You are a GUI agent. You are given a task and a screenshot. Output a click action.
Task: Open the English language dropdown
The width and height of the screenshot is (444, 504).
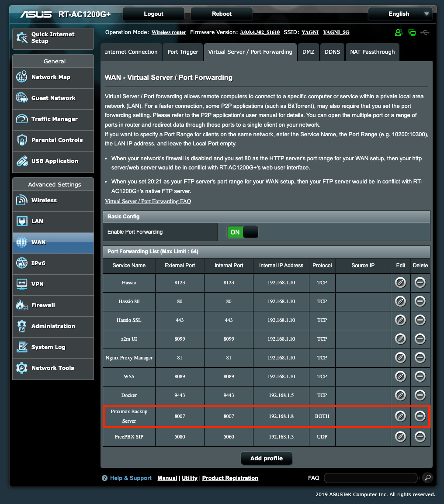[x=400, y=14]
